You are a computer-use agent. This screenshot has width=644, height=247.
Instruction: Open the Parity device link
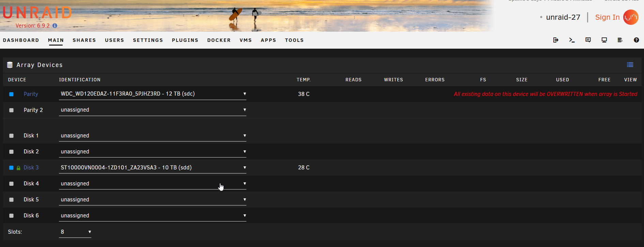(x=31, y=94)
